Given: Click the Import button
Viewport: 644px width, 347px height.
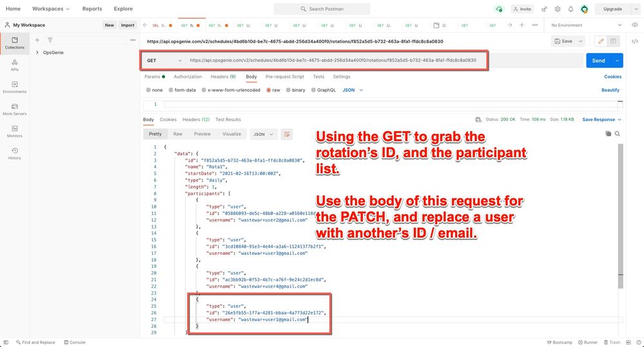Looking at the screenshot, I should pyautogui.click(x=128, y=25).
